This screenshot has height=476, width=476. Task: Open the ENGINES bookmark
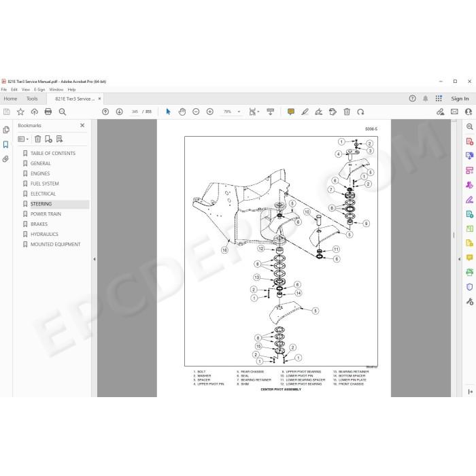point(40,173)
